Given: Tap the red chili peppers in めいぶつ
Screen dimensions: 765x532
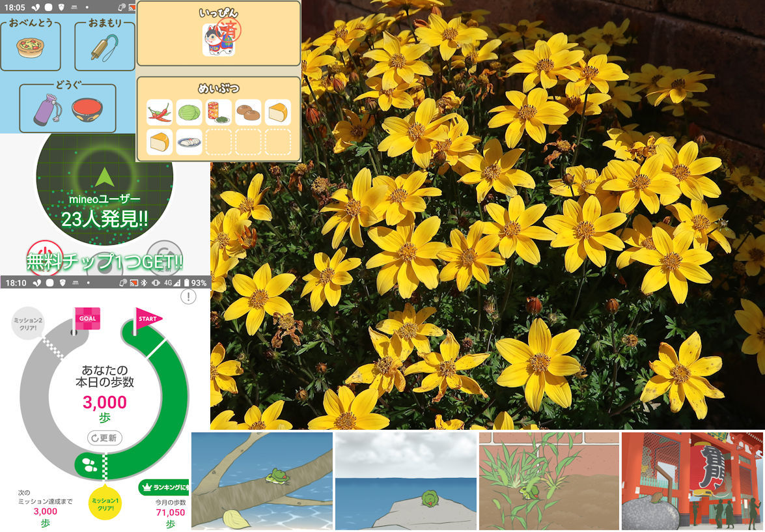Looking at the screenshot, I should point(160,112).
